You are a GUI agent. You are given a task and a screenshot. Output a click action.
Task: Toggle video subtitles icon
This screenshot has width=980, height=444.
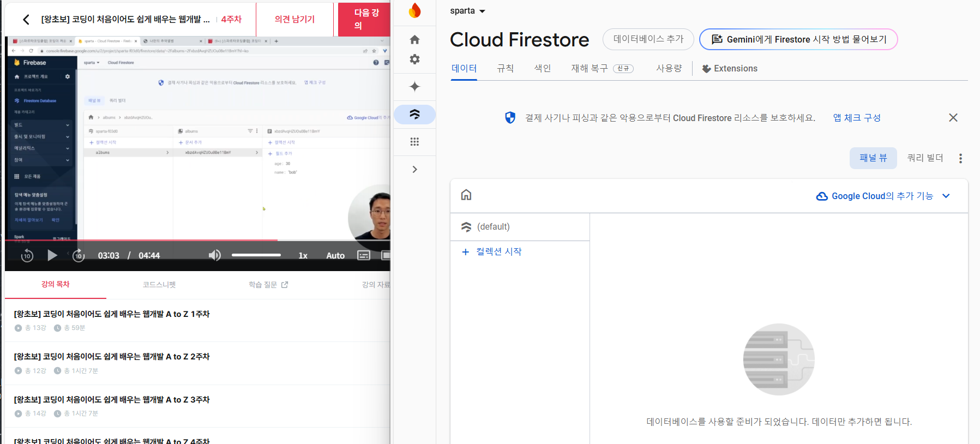(364, 255)
